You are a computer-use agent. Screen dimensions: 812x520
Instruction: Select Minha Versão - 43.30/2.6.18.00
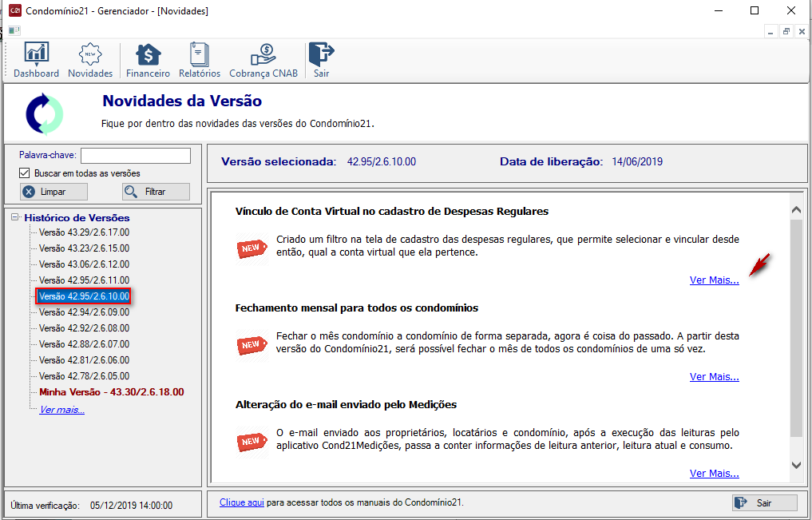point(111,392)
